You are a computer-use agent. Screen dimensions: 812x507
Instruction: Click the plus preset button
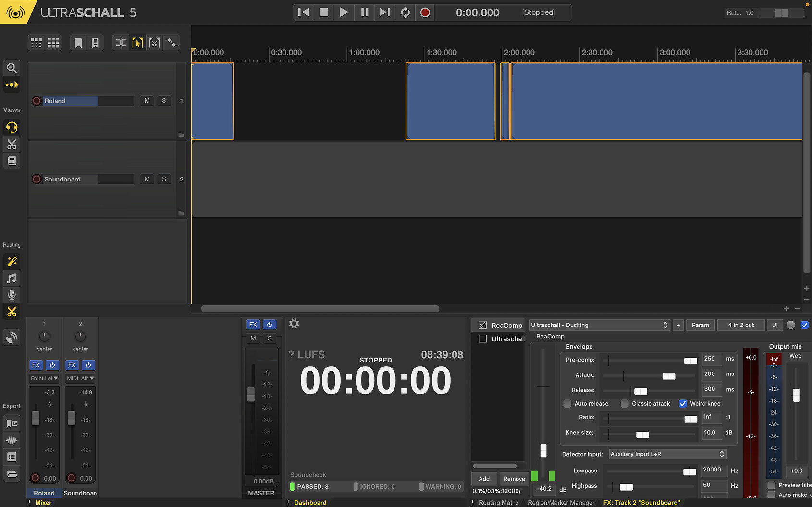click(678, 325)
